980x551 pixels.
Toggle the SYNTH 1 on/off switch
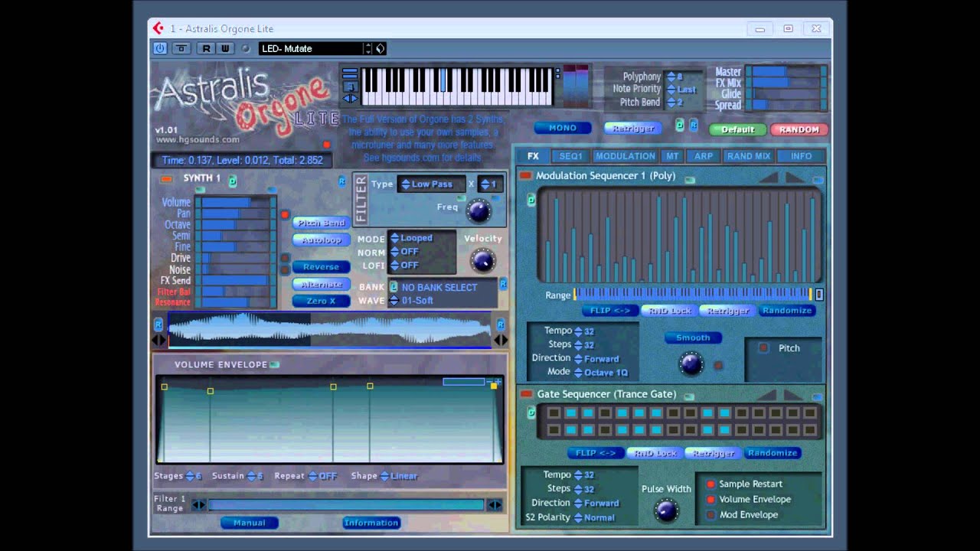coord(166,179)
